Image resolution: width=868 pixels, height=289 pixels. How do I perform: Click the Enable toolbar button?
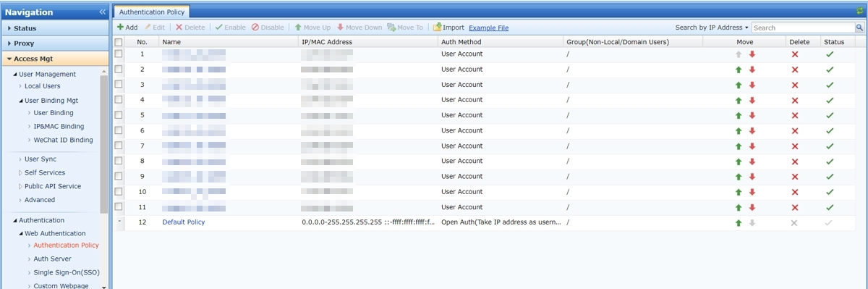click(230, 28)
